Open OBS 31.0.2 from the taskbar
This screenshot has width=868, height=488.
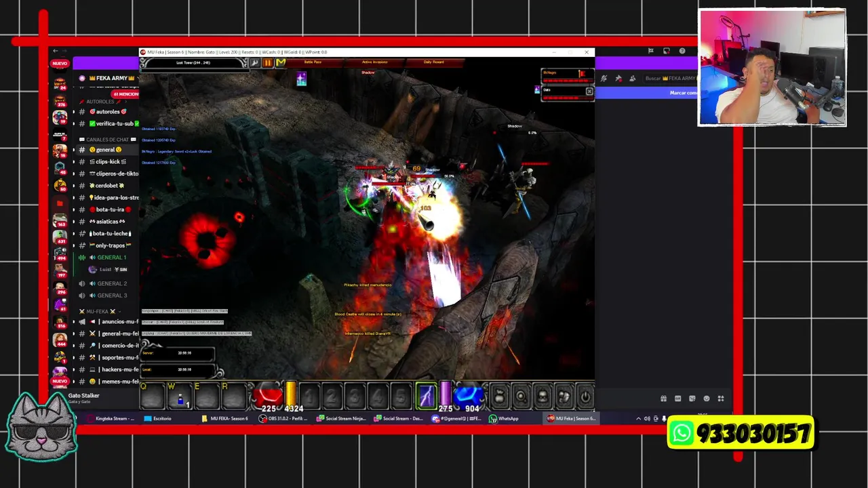(283, 419)
